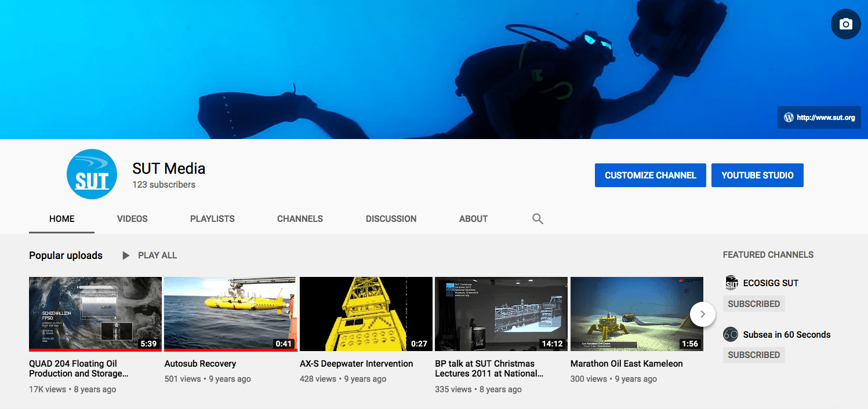Click the Play All triangle icon
Viewport: 868px width, 409px height.
[126, 255]
